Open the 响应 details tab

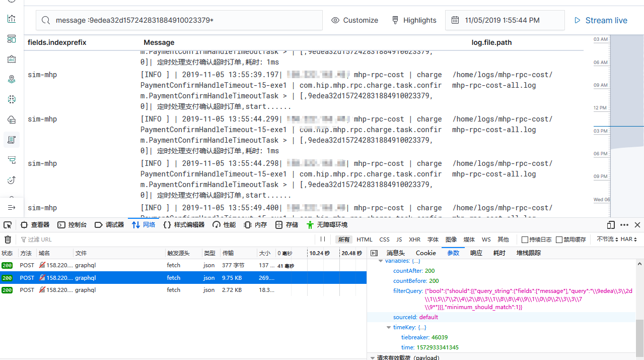(x=476, y=253)
